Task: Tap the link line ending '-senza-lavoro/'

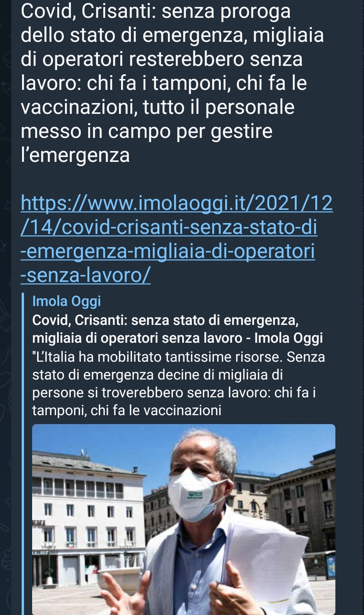Action: click(x=85, y=275)
